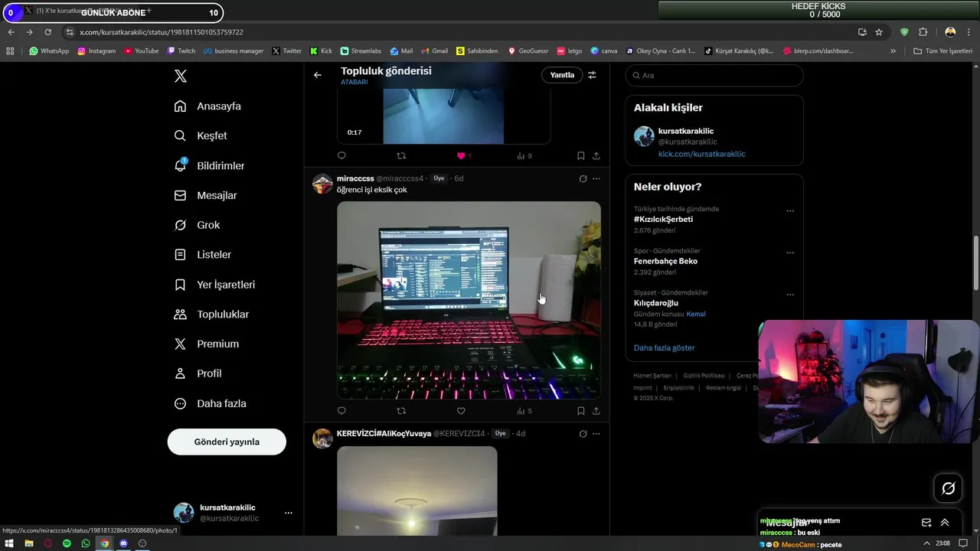The height and width of the screenshot is (551, 980).
Task: Share the video post above miracccss
Action: point(596,155)
